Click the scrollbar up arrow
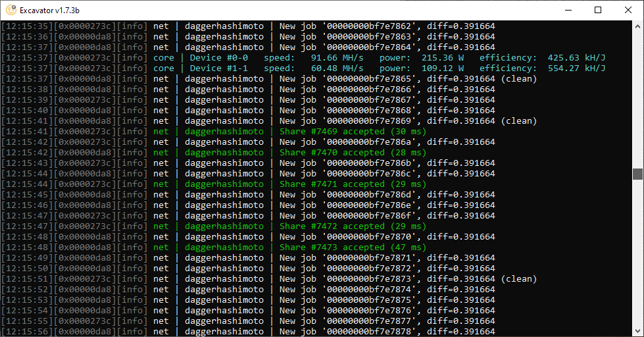644x337 pixels. pos(637,26)
